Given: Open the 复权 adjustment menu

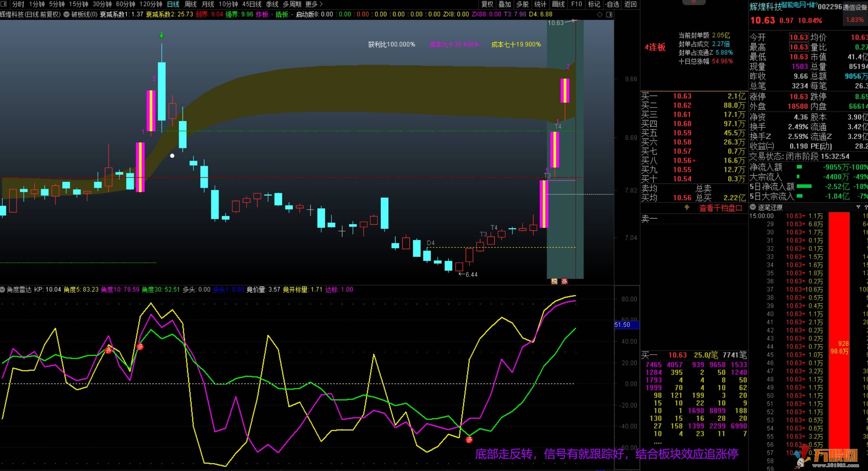Looking at the screenshot, I should (x=487, y=4).
